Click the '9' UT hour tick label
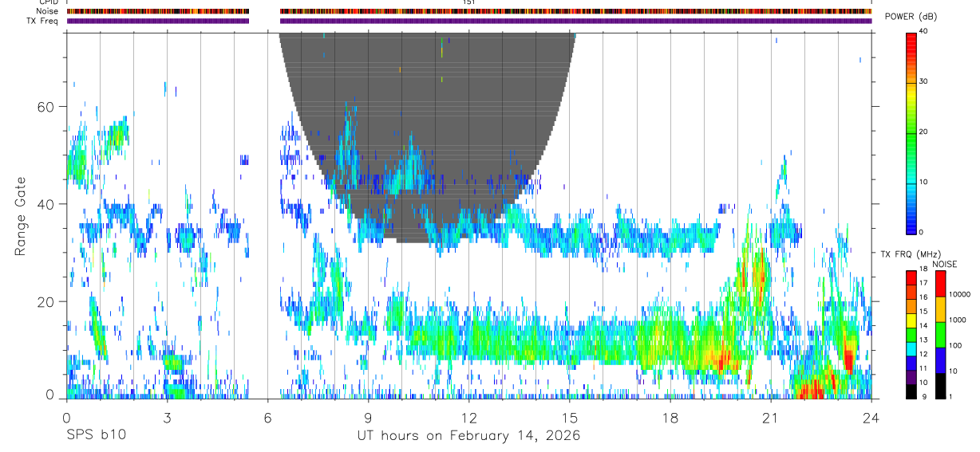The image size is (980, 452). tap(368, 418)
